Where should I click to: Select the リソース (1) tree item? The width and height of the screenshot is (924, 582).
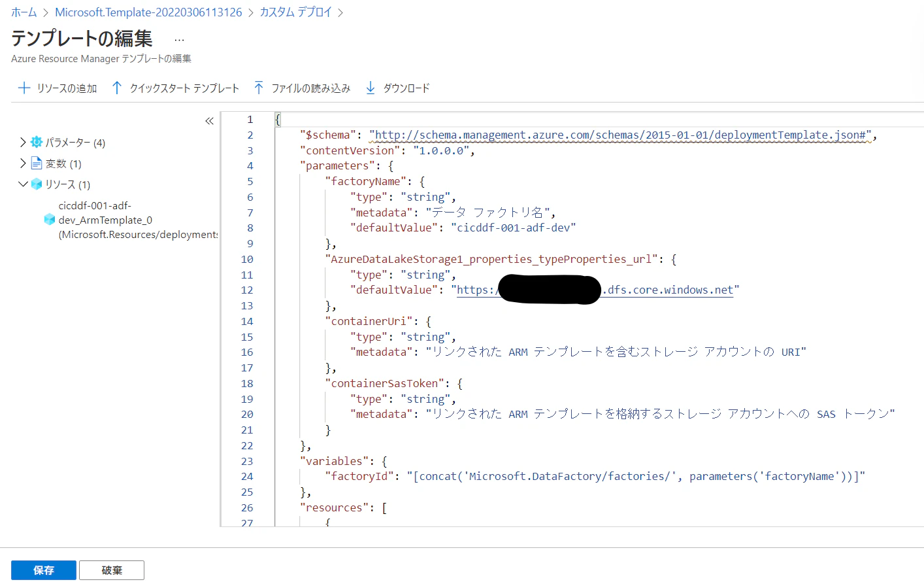[68, 184]
